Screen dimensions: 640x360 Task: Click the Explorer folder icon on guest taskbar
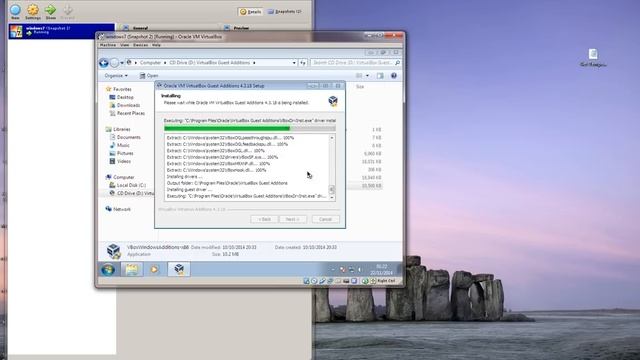tap(131, 269)
